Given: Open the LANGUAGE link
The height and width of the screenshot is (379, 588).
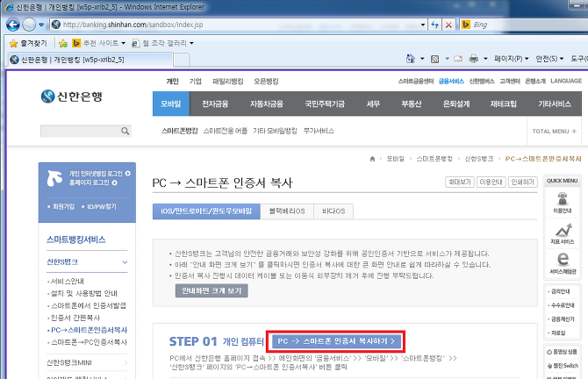Looking at the screenshot, I should click(566, 81).
